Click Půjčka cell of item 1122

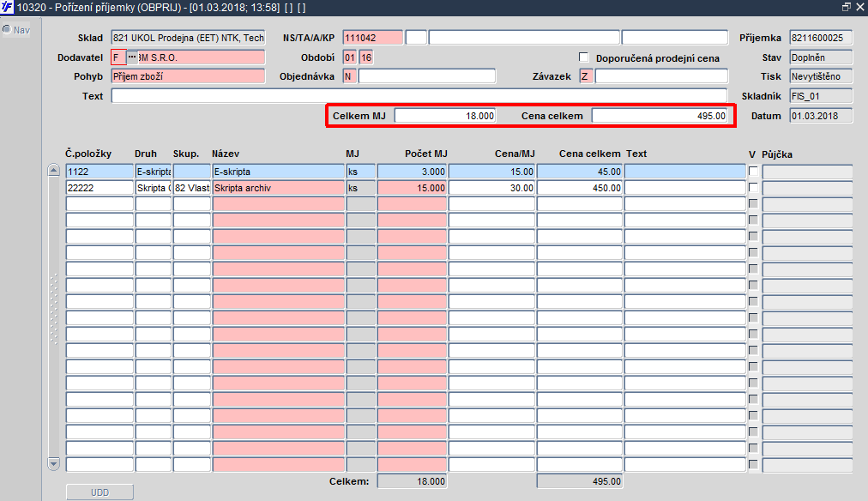point(807,172)
